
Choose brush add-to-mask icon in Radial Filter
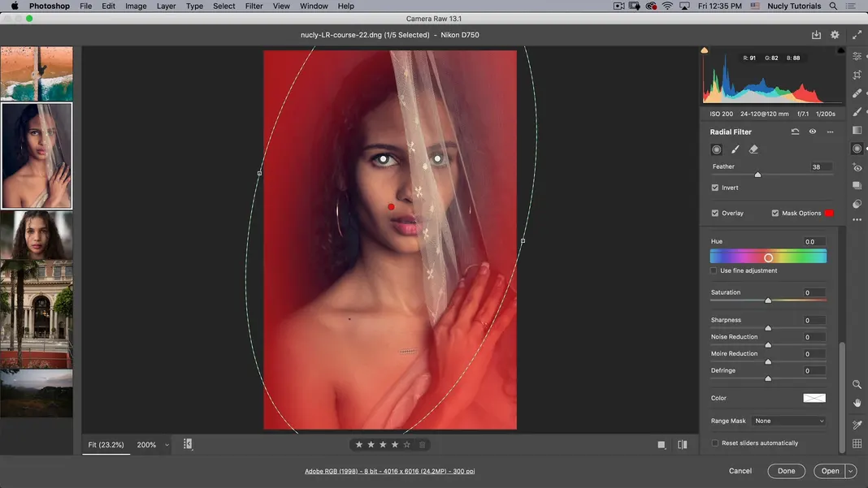(x=736, y=149)
